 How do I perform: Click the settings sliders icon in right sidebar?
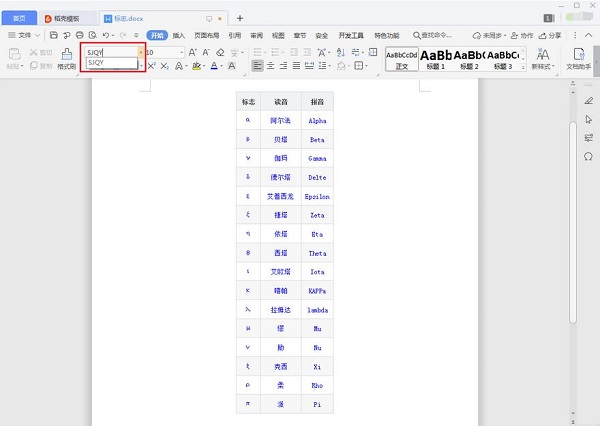(589, 138)
